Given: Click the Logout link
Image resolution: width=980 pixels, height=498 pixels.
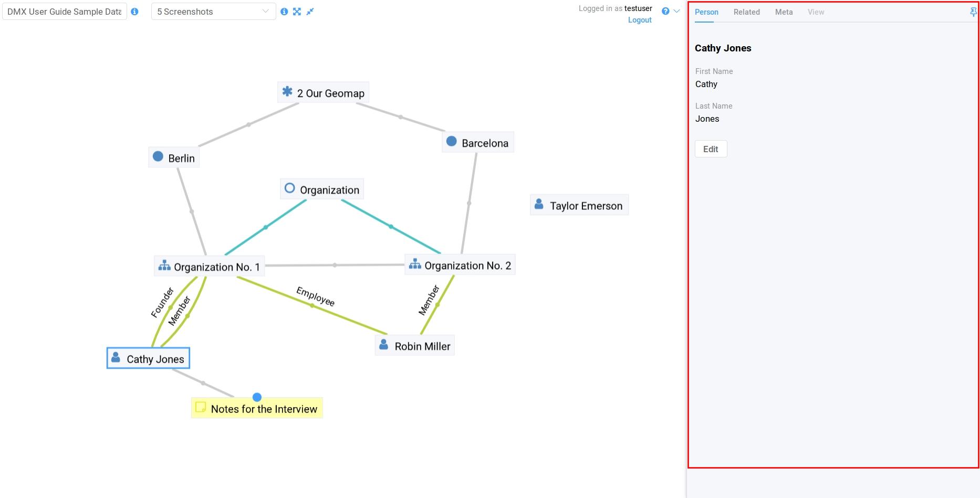Looking at the screenshot, I should tap(640, 20).
